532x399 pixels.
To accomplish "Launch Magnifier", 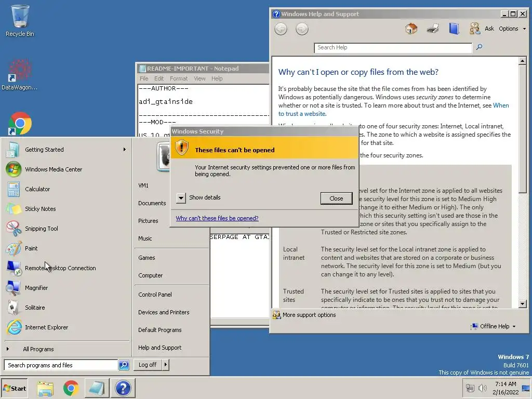I will click(66, 288).
